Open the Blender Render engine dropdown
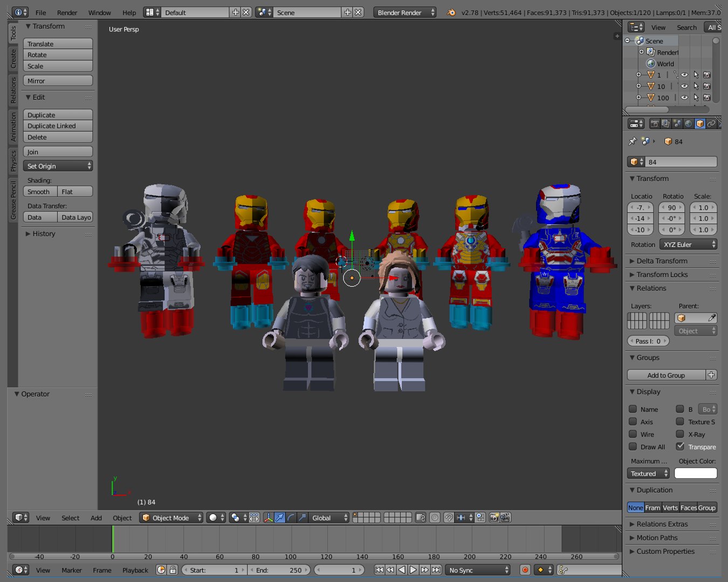 (x=405, y=12)
